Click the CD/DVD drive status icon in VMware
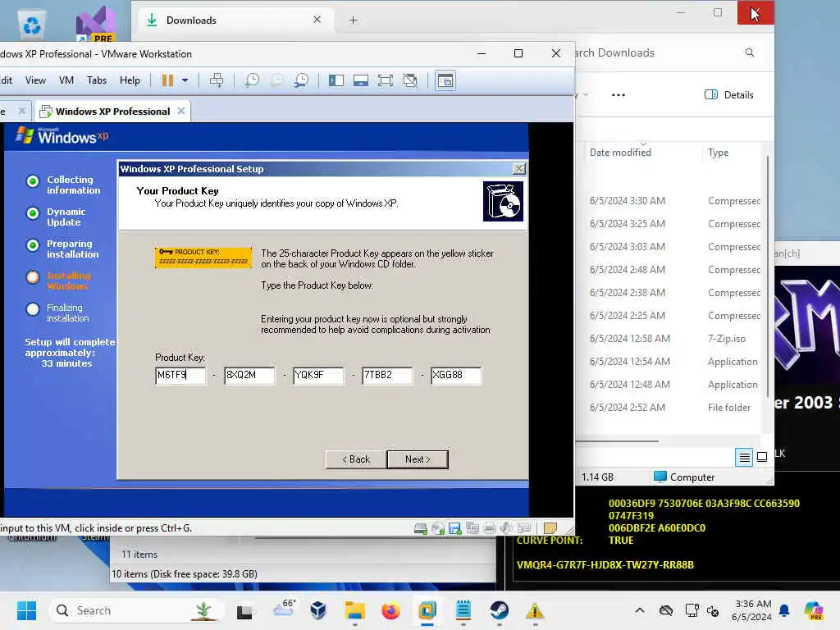The width and height of the screenshot is (840, 630). tap(438, 529)
